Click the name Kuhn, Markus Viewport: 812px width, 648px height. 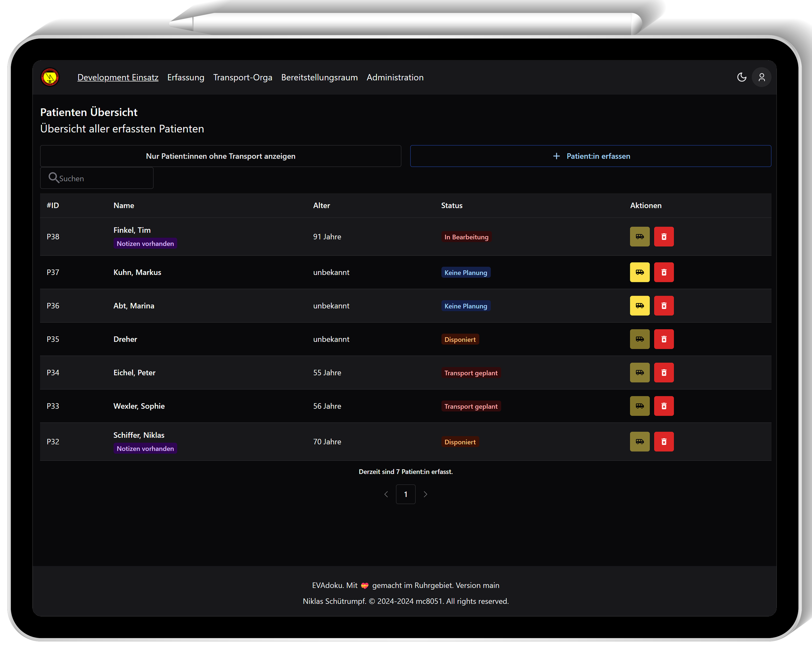pos(138,272)
